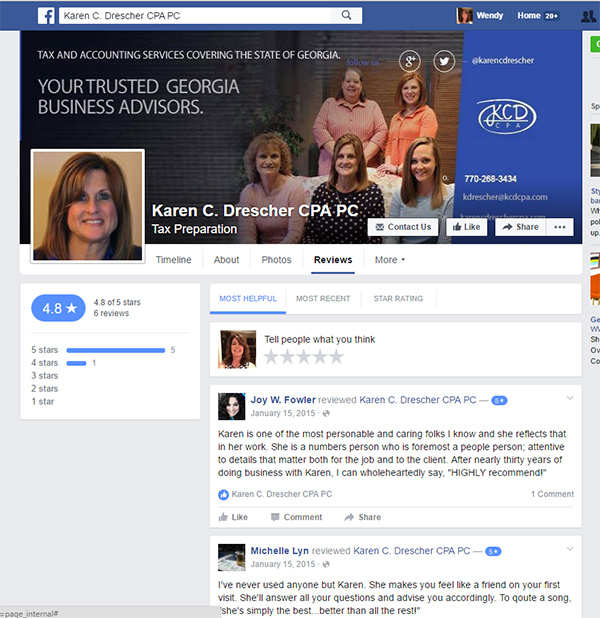Click globe privacy icon on Joy's review

click(326, 413)
